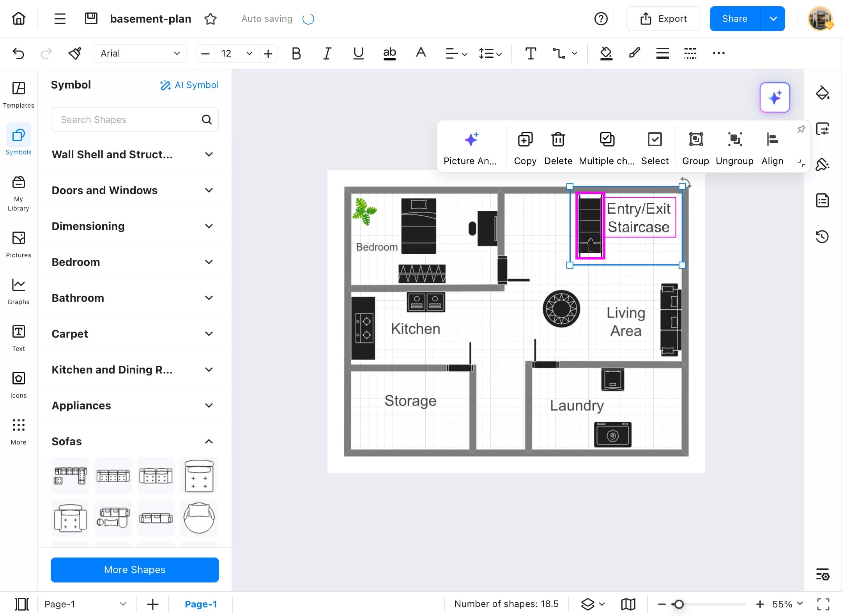Click the fill color bucket icon
The height and width of the screenshot is (616, 842).
point(606,53)
